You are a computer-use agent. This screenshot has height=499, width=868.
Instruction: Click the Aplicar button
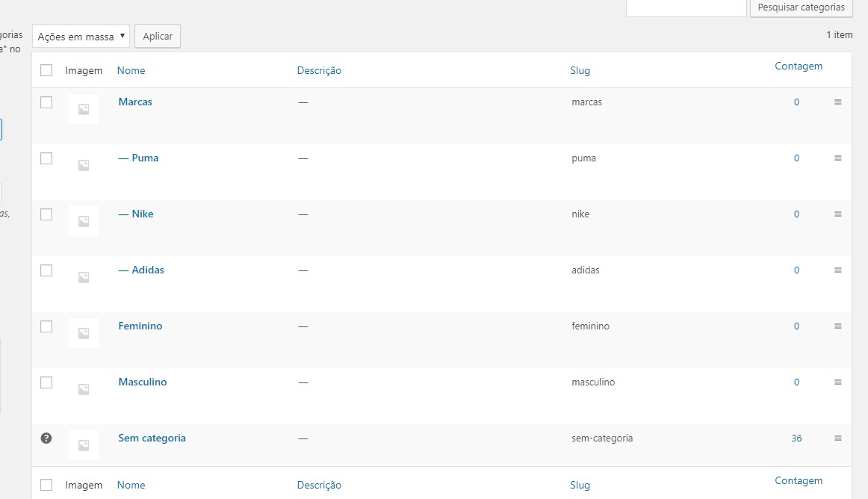click(158, 36)
